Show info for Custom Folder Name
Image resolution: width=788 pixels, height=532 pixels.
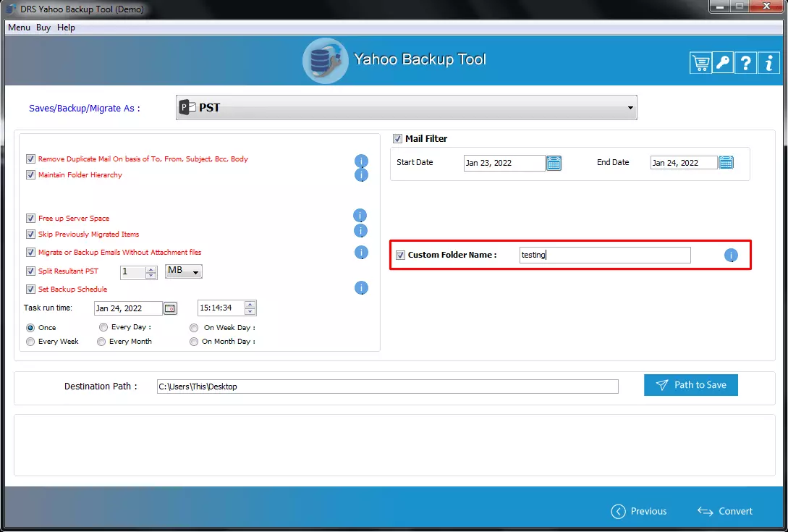coord(731,256)
